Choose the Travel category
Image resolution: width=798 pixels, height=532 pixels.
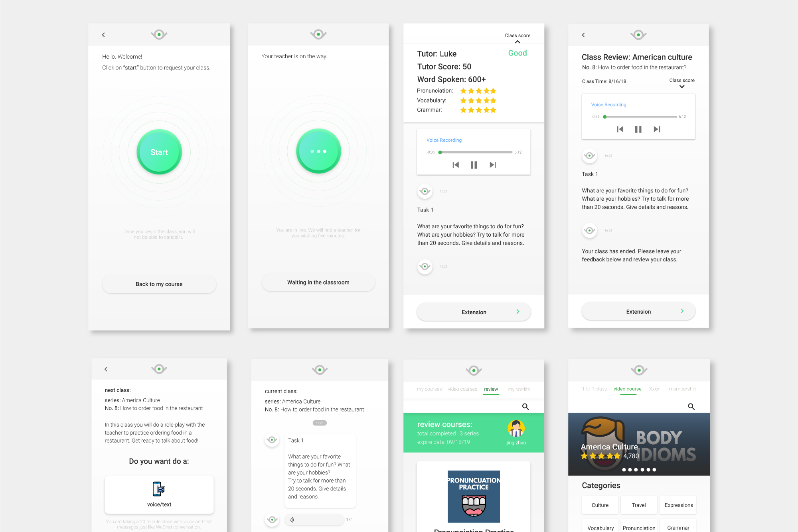tap(638, 505)
